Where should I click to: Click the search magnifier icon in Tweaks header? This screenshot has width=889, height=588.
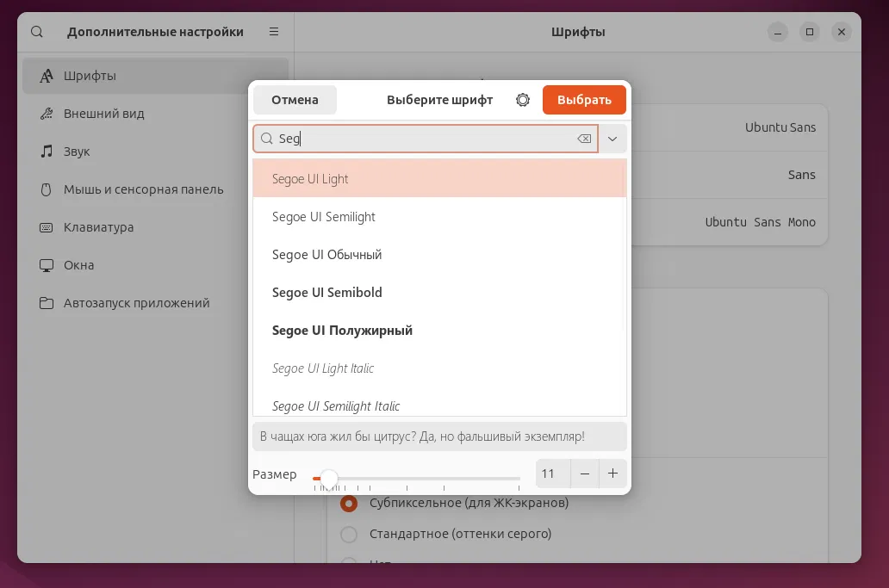[x=37, y=32]
